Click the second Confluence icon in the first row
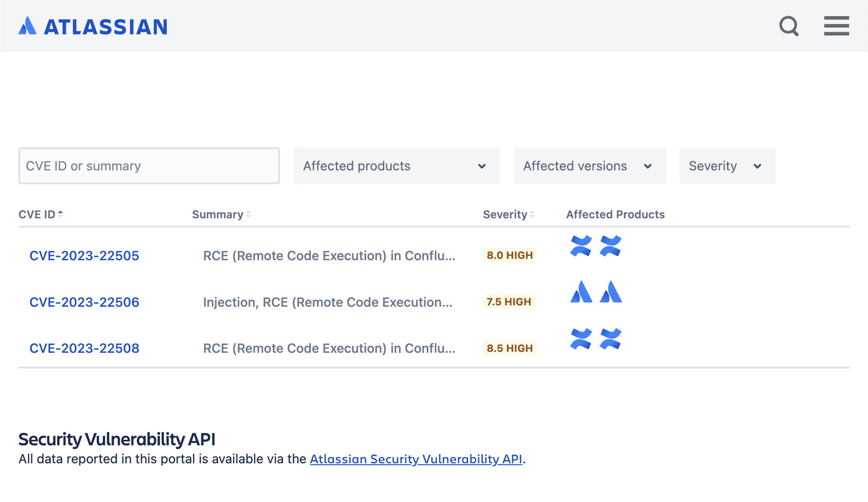This screenshot has width=868, height=502. tap(611, 246)
